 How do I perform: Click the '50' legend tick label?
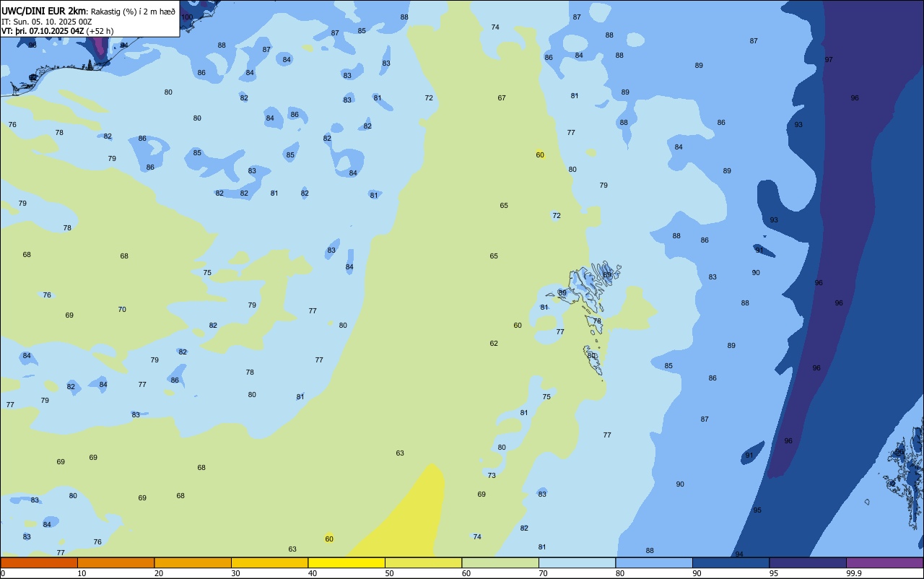click(x=389, y=573)
